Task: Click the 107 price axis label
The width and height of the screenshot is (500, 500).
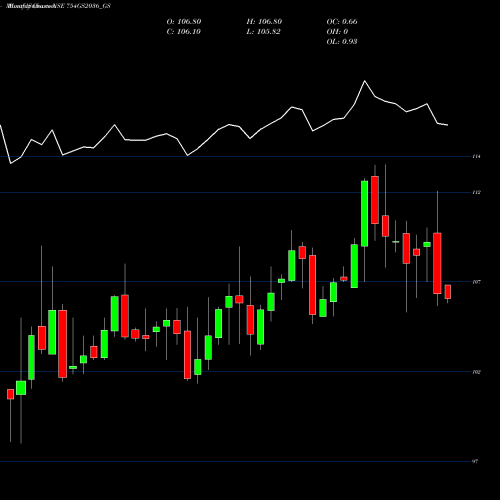Action: point(476,282)
